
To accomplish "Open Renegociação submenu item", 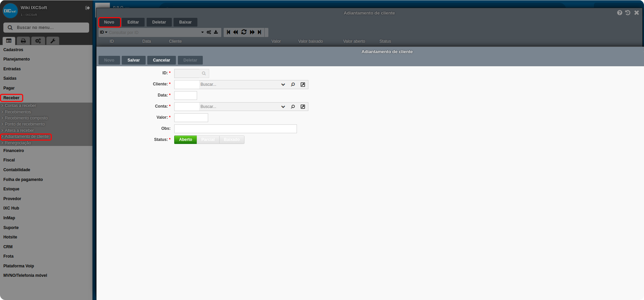I will coord(18,143).
